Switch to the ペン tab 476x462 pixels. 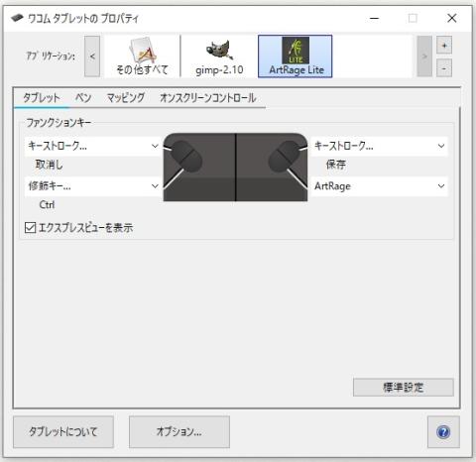tap(83, 98)
